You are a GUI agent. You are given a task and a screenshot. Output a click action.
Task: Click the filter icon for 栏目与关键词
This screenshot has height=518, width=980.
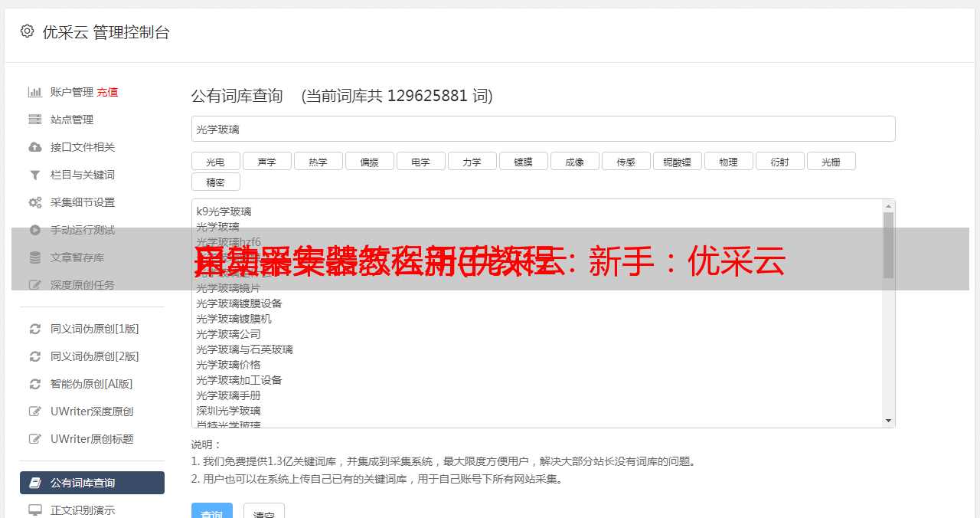tap(35, 175)
